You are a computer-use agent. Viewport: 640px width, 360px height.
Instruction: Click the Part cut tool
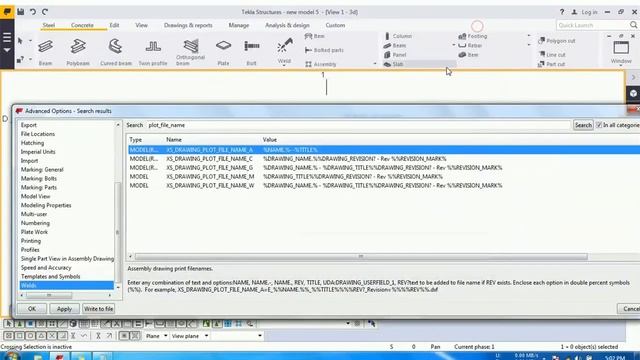point(551,64)
